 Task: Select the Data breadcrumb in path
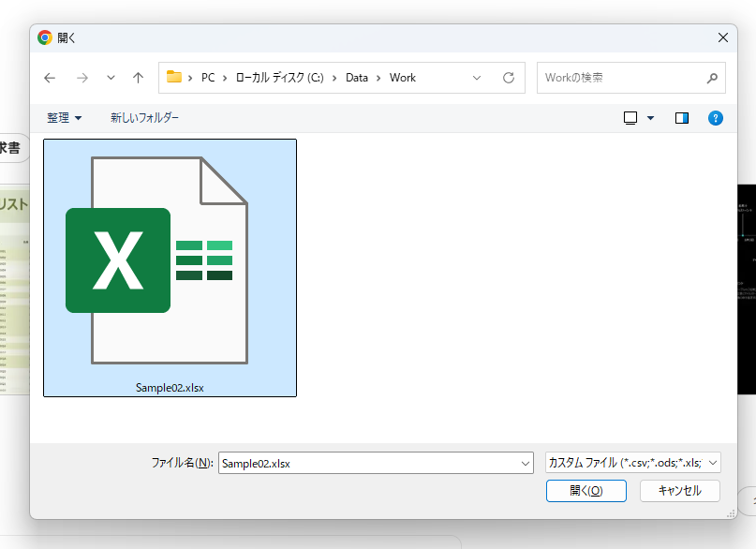pos(357,78)
